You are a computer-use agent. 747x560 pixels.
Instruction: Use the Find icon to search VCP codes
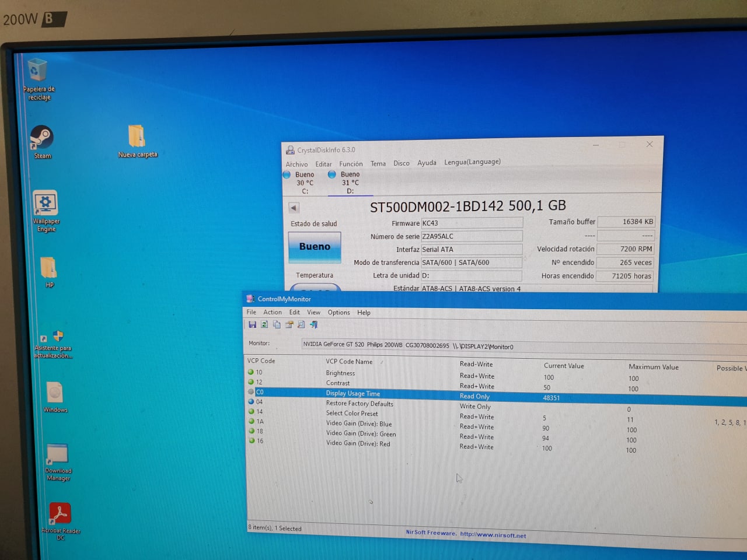click(x=301, y=324)
